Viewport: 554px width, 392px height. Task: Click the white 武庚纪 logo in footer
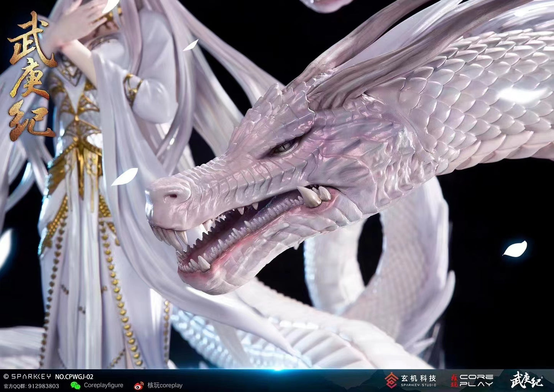pyautogui.click(x=527, y=379)
